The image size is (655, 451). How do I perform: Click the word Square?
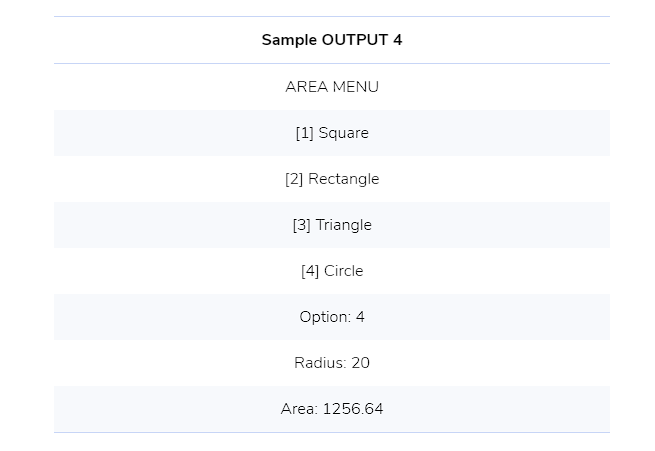[x=343, y=134]
